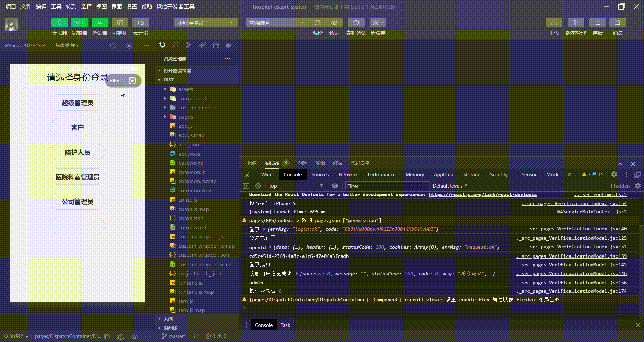This screenshot has width=644, height=342.
Task: Click the 预览 (Preview) icon
Action: [x=334, y=22]
